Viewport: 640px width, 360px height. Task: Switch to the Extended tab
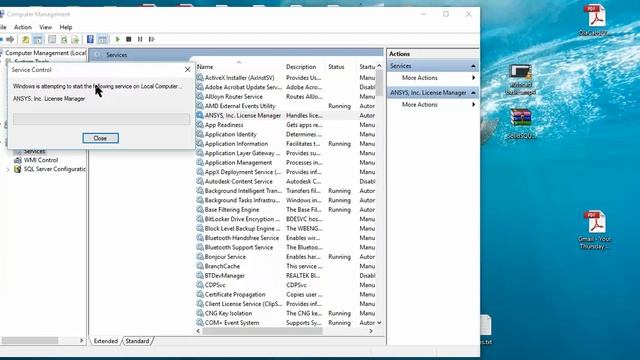pos(106,341)
